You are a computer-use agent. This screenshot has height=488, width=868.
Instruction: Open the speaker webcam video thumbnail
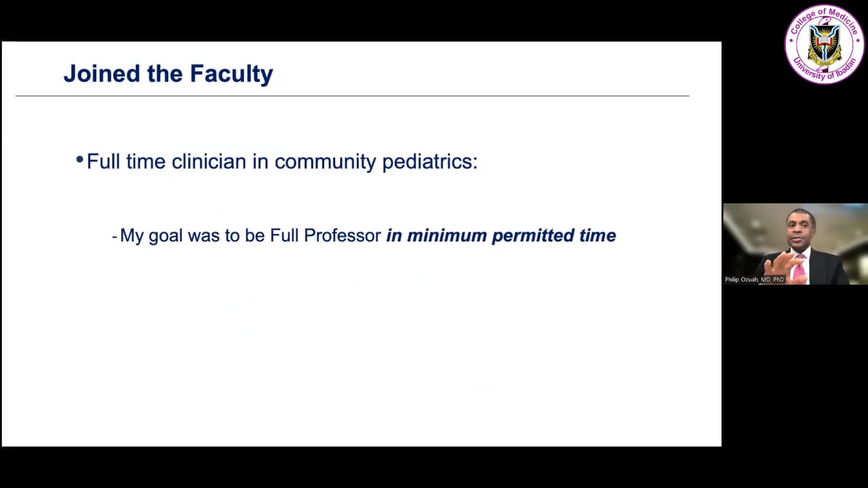click(795, 244)
